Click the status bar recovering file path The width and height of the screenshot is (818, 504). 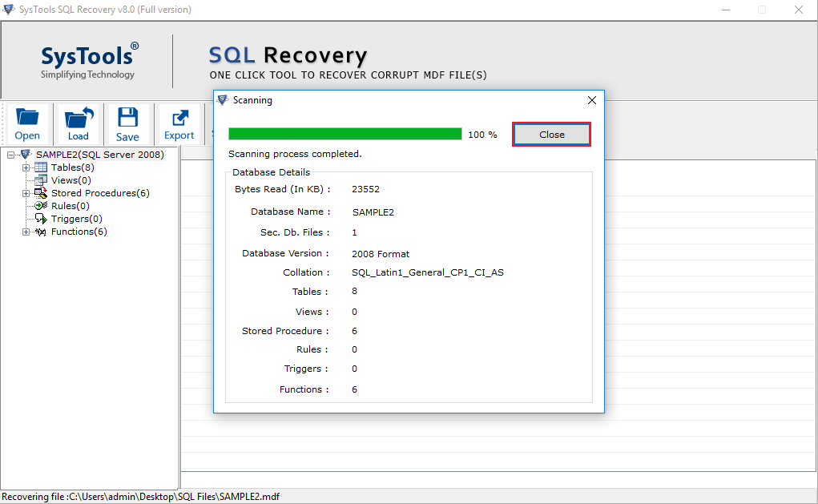(x=140, y=497)
